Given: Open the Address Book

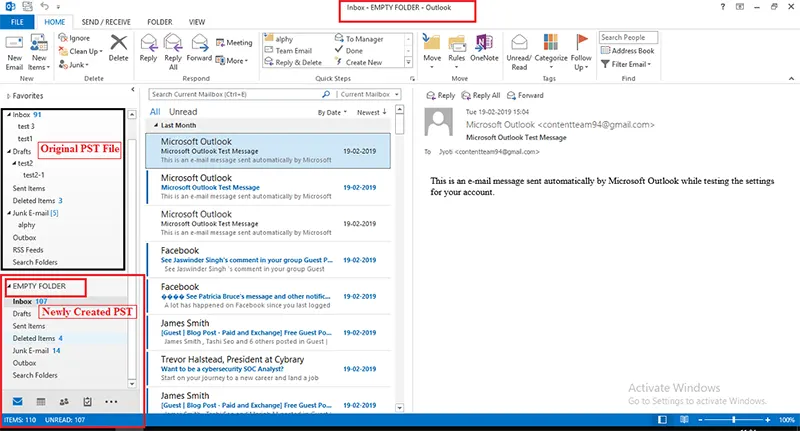Looking at the screenshot, I should point(628,50).
